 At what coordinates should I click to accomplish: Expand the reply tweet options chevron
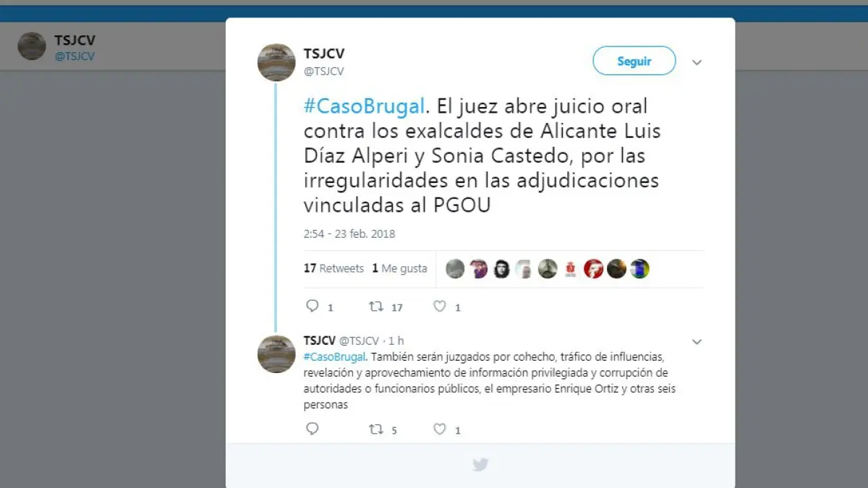point(697,341)
